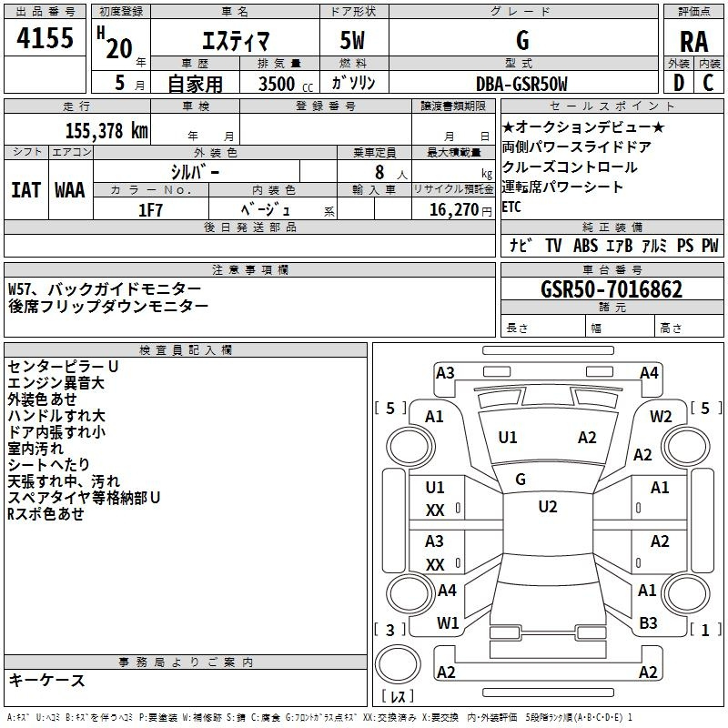Click the 天張すれ中、汚れ inspector note
Image resolution: width=728 pixels, height=728 pixels.
click(64, 481)
